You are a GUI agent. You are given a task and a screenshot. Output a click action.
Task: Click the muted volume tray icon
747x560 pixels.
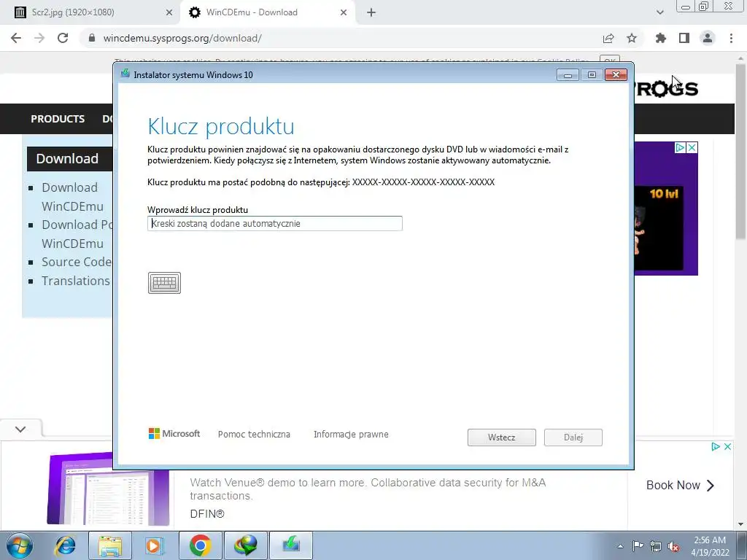(x=673, y=546)
